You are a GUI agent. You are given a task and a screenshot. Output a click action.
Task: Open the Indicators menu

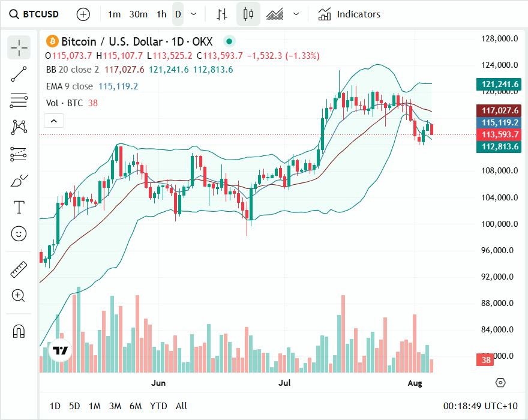point(349,14)
